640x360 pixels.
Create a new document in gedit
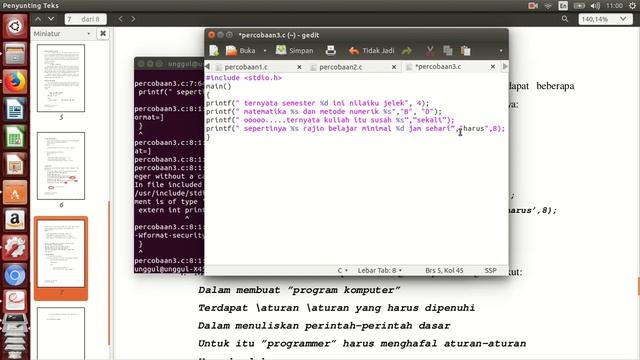(214, 51)
